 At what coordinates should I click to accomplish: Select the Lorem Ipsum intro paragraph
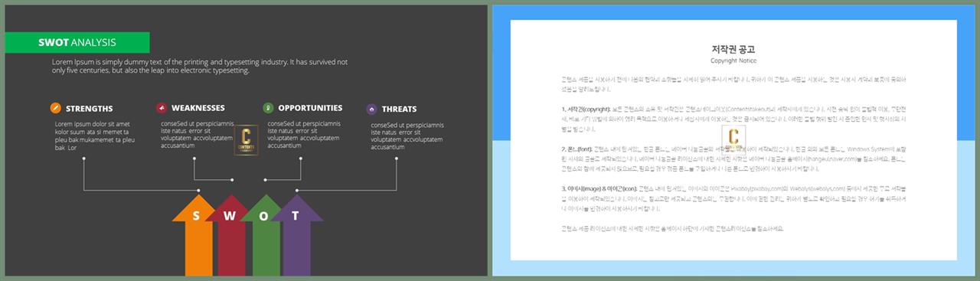point(200,66)
